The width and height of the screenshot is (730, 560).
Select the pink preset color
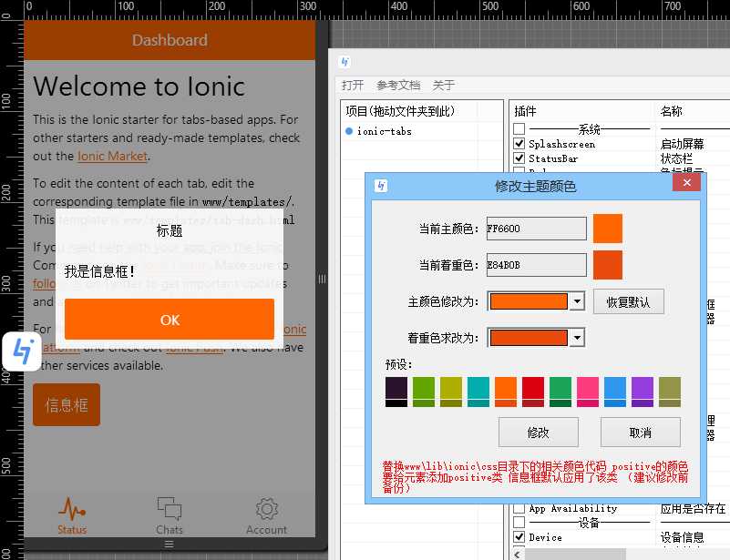[x=588, y=392]
